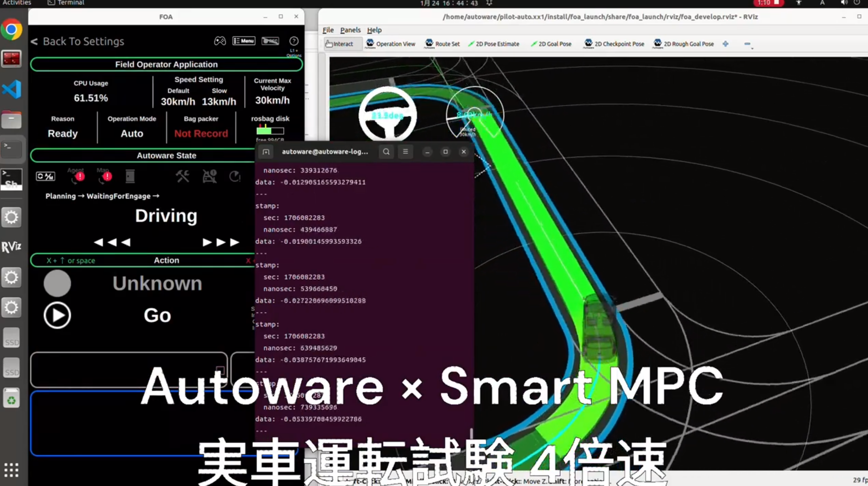Open the terminal hamburger menu
The height and width of the screenshot is (486, 868).
click(406, 152)
